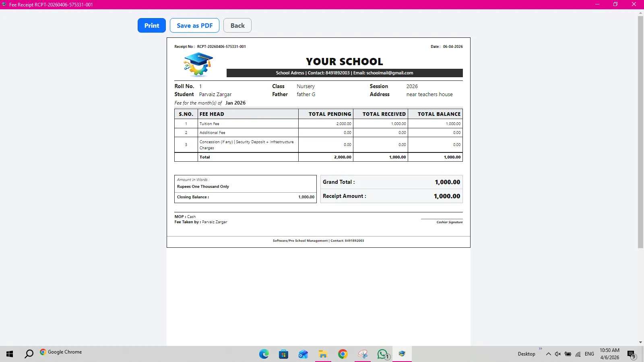Click Software/Pro School Management footer

(x=318, y=241)
